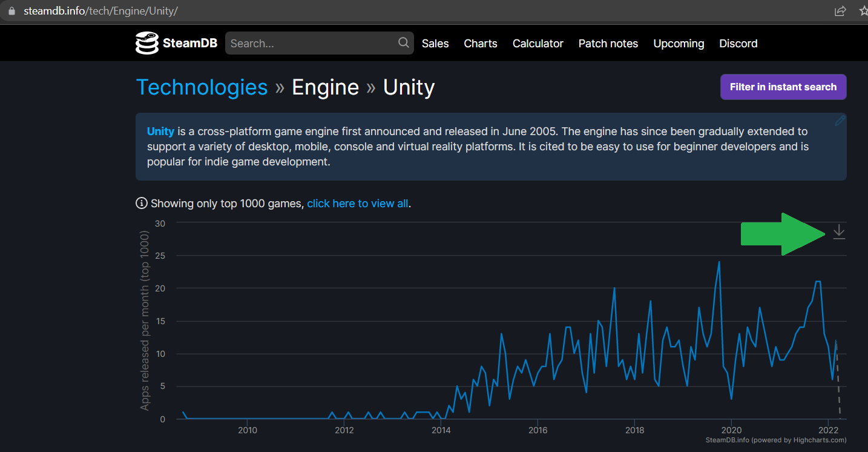Click the search magnifier icon
Screen dimensions: 868x452
[403, 43]
